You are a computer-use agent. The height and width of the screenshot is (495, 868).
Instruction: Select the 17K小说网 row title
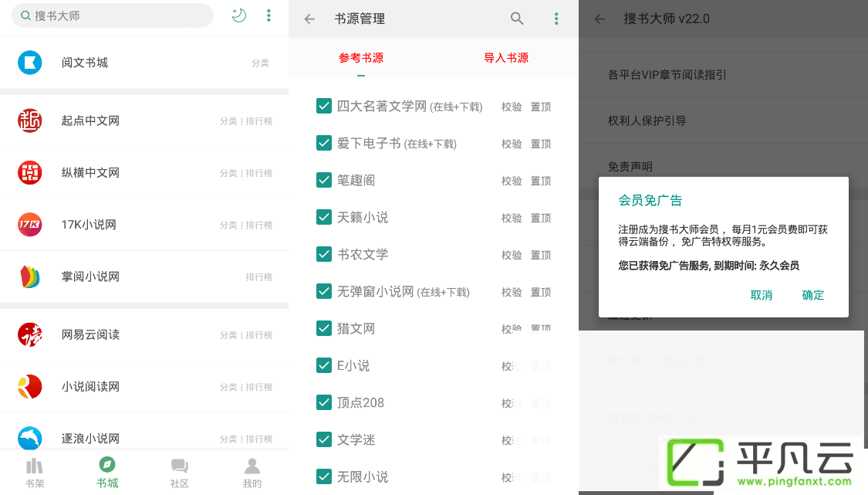[89, 225]
